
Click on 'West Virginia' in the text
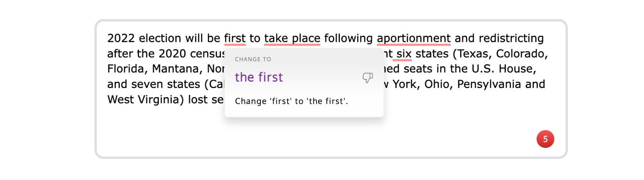pos(146,99)
